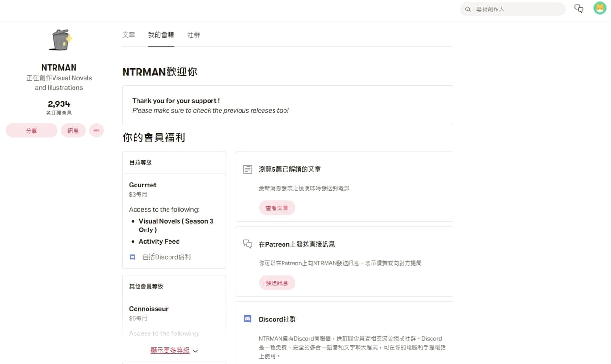Switch to the 文章 tab

click(128, 35)
